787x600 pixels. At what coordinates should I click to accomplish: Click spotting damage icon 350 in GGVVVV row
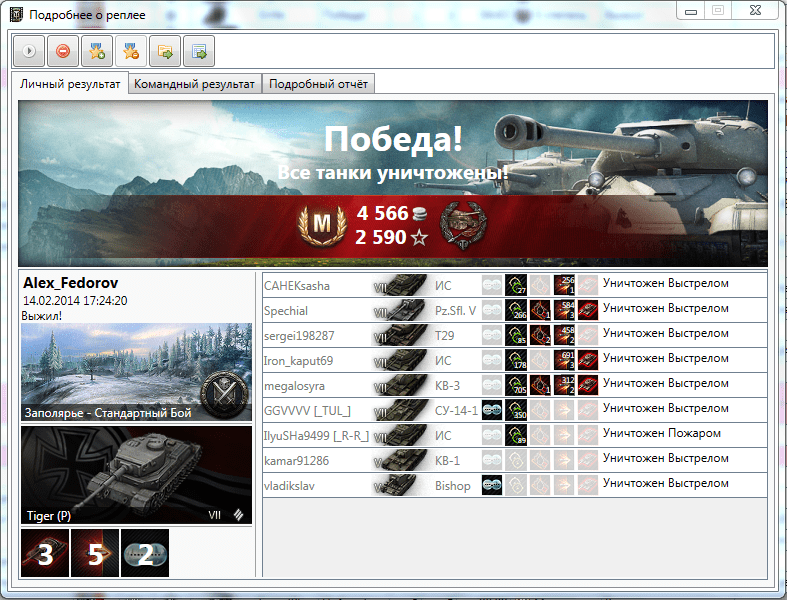(x=515, y=410)
